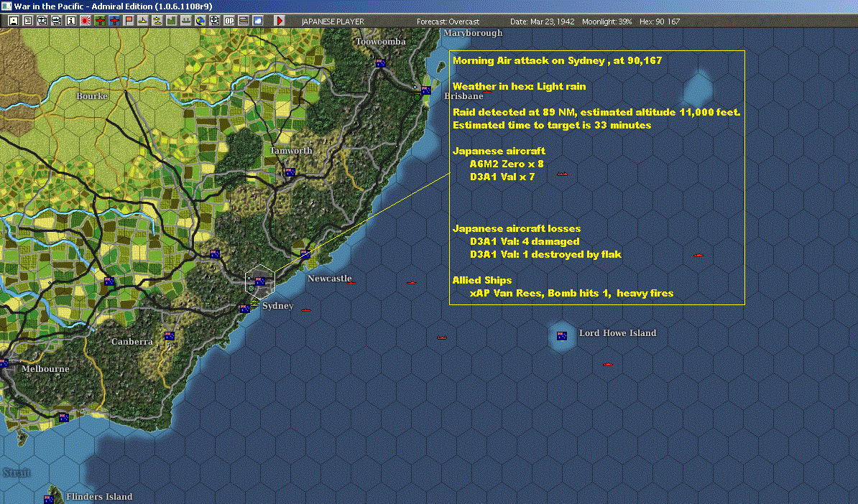Click the OP toolbar button
Viewport: 858px width, 504px height.
pos(229,21)
